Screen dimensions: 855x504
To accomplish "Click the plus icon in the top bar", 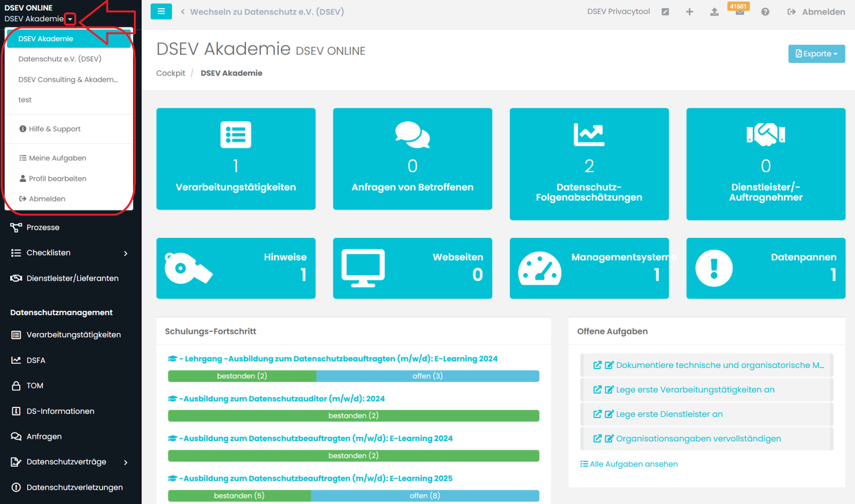I will (689, 12).
